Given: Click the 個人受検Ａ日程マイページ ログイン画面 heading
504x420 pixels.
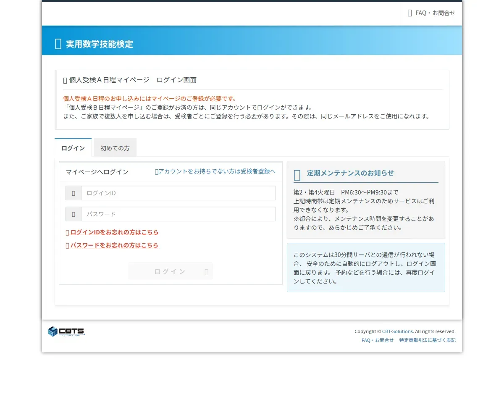Looking at the screenshot, I should [133, 80].
